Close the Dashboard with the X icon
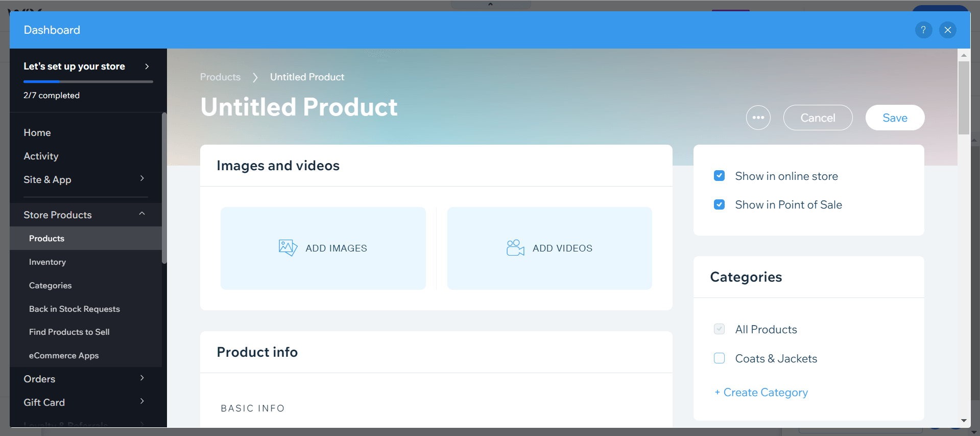The width and height of the screenshot is (980, 436). [948, 30]
